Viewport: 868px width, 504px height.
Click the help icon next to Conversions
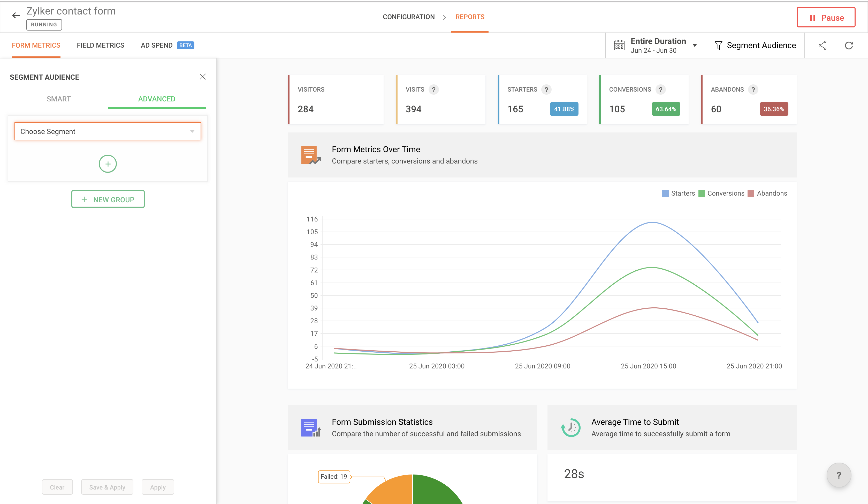pyautogui.click(x=660, y=90)
